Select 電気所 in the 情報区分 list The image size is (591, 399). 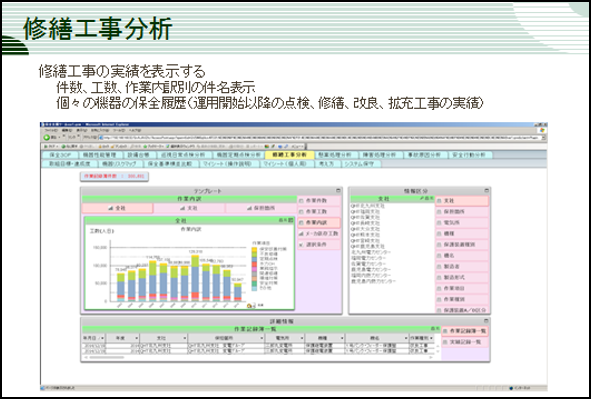[x=462, y=223]
